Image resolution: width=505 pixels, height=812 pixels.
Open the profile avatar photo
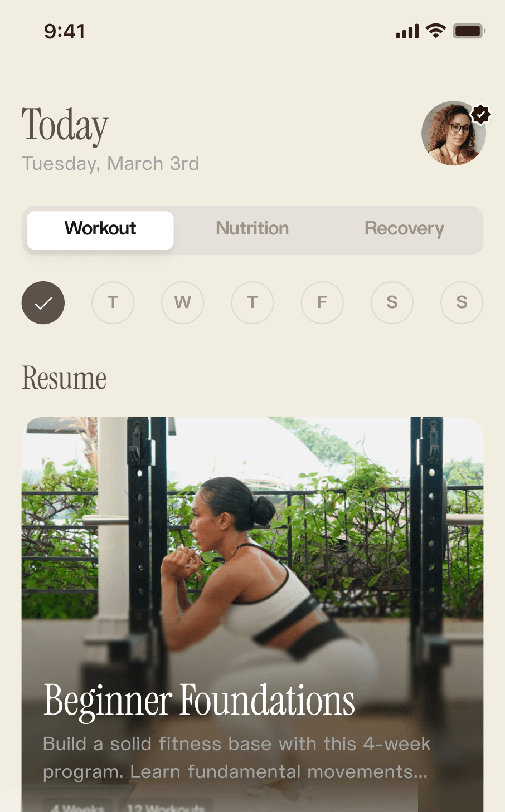click(x=454, y=133)
